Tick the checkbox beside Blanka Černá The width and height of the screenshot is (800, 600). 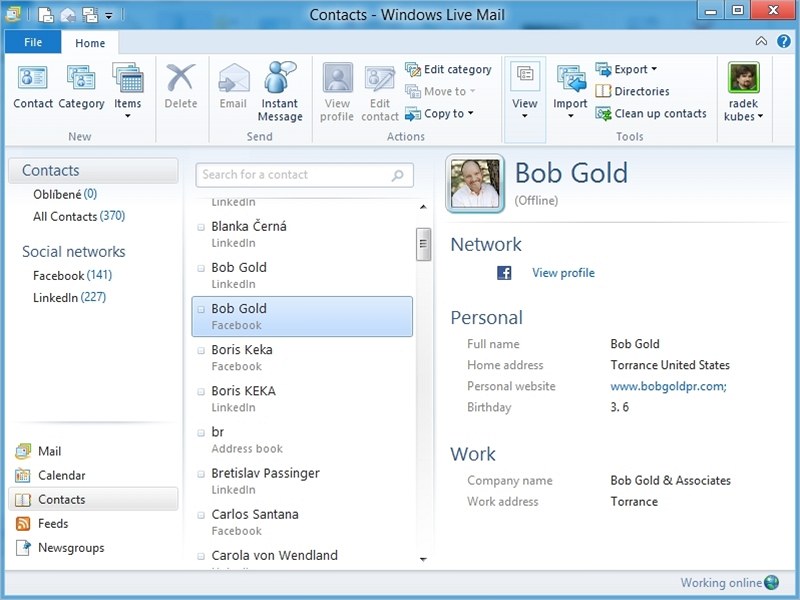pos(201,227)
